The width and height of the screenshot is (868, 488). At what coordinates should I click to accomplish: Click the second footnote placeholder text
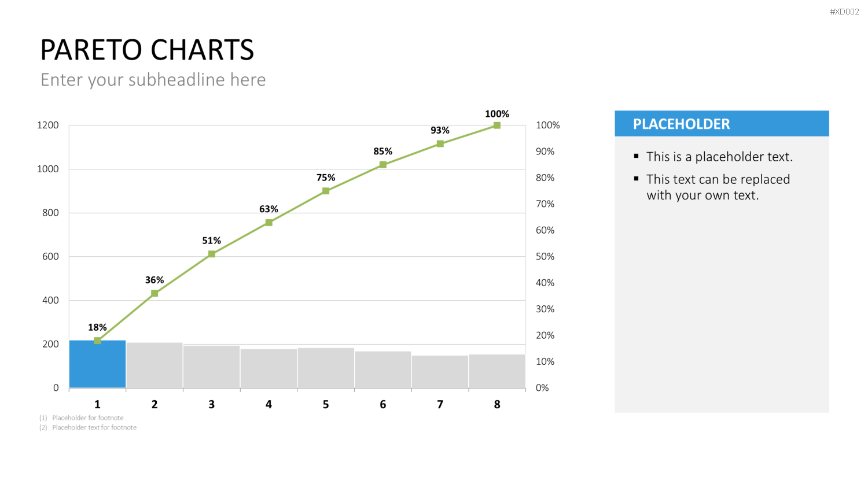(94, 427)
